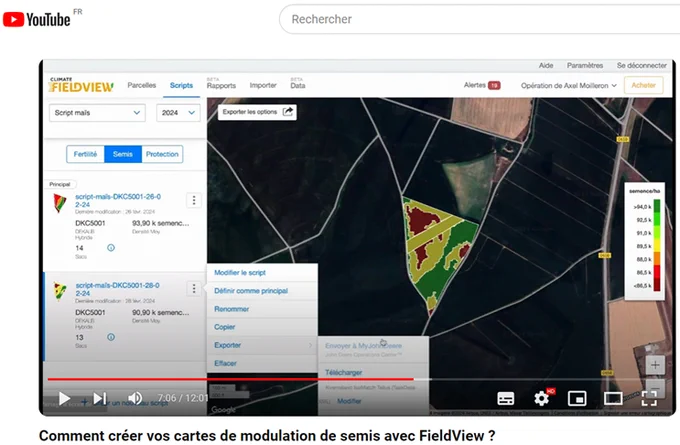The image size is (680, 445).
Task: Open the Parcelles tab
Action: point(142,85)
